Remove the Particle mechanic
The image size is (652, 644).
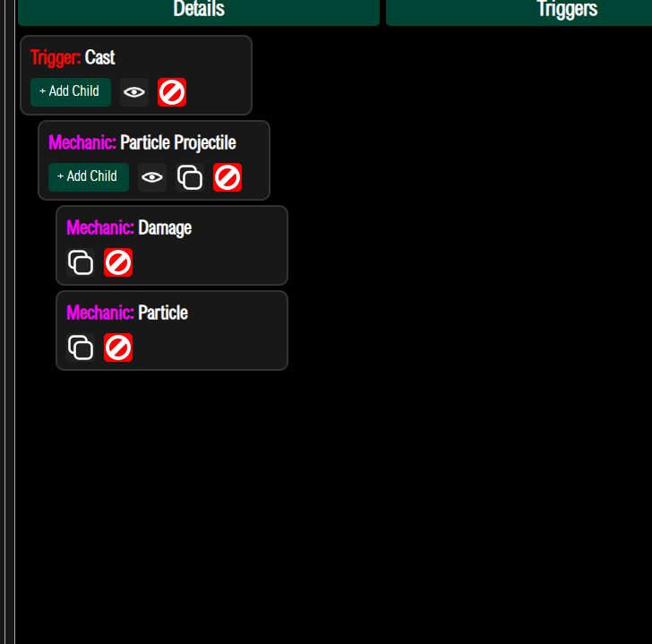tap(118, 348)
